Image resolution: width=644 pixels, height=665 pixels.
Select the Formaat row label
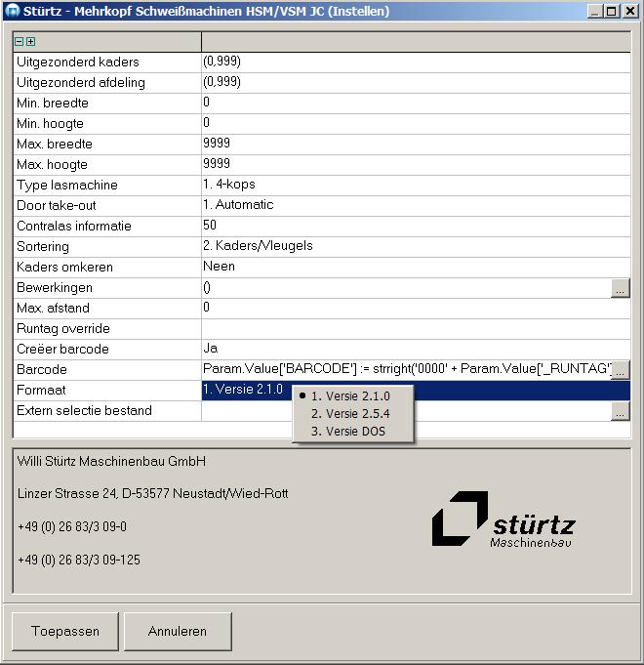41,390
